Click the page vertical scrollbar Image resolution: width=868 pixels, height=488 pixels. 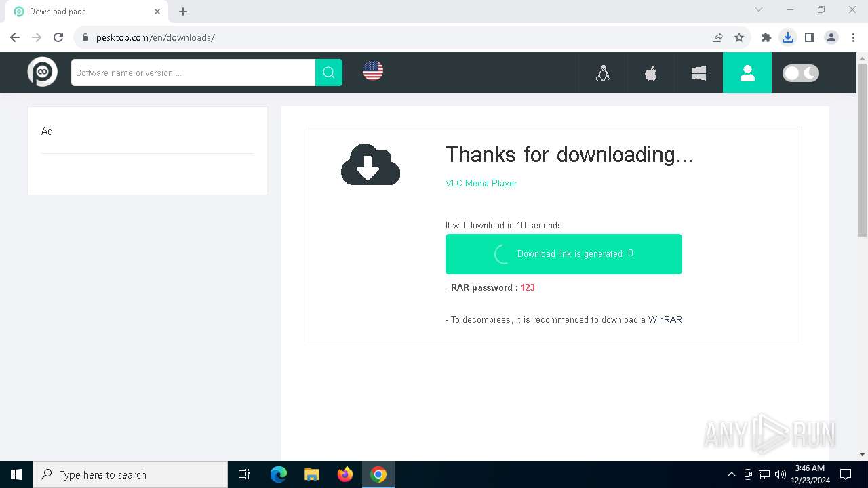coord(862,149)
